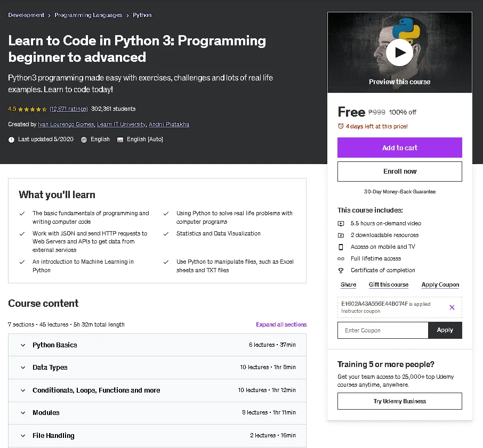
Task: Click '10 lectures • 1hr 8min' text
Action: [268, 368]
